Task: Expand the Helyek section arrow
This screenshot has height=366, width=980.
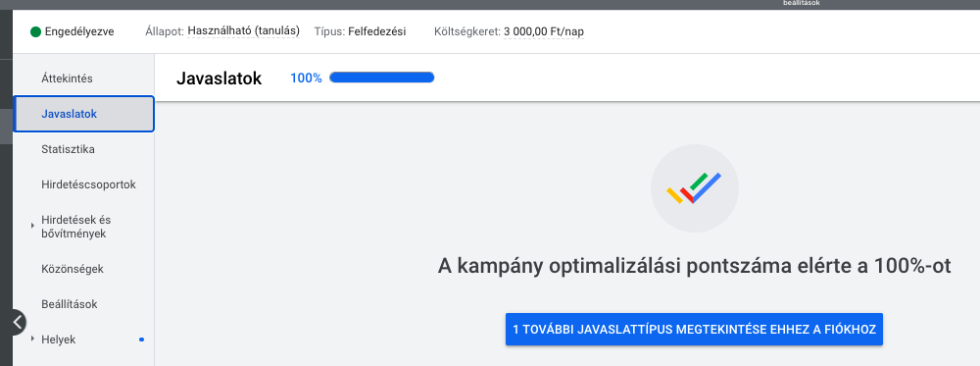Action: click(x=32, y=340)
